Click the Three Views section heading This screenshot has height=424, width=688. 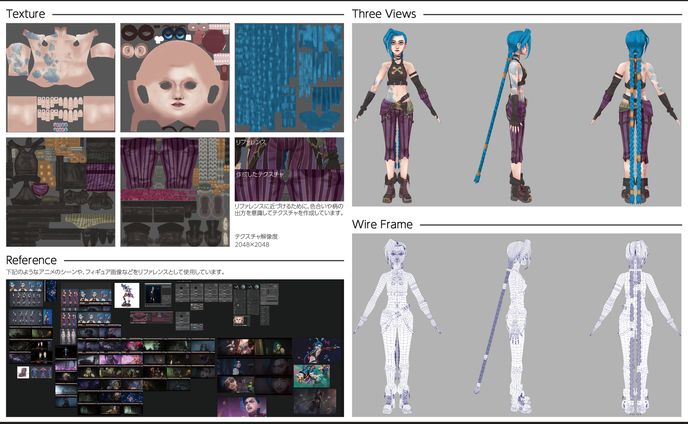point(384,14)
